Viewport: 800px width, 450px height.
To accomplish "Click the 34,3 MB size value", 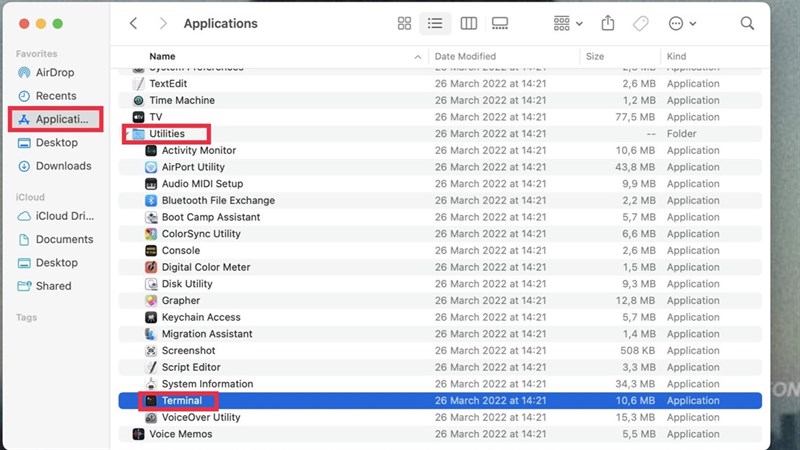I will [635, 384].
